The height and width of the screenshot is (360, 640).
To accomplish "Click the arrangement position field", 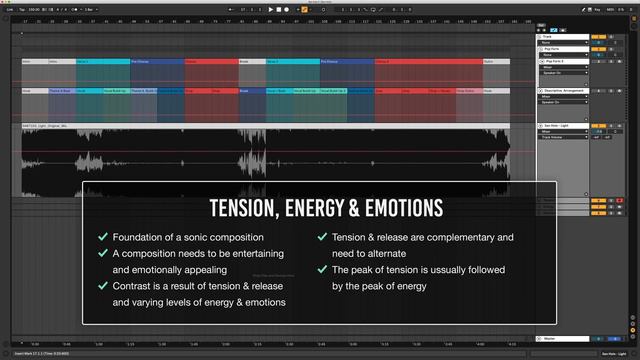I will (x=250, y=9).
